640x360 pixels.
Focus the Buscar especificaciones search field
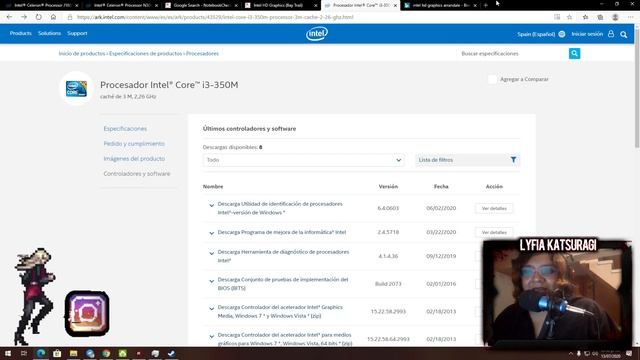513,53
